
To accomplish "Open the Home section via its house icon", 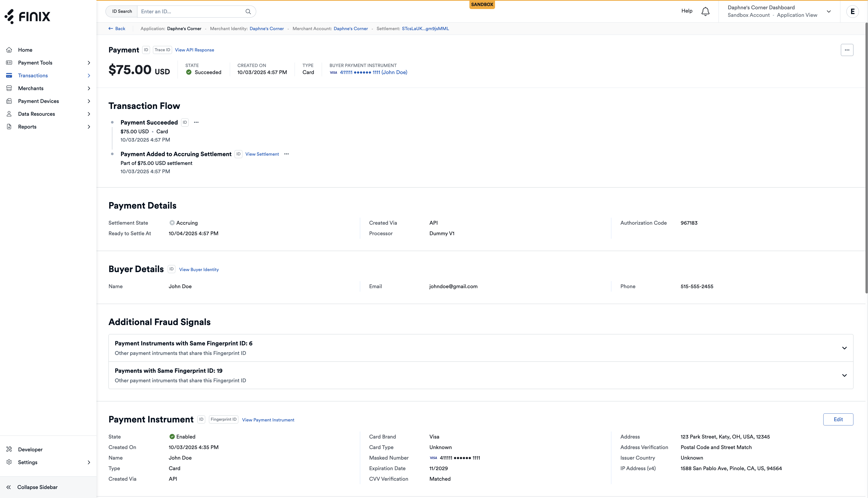I will click(9, 50).
